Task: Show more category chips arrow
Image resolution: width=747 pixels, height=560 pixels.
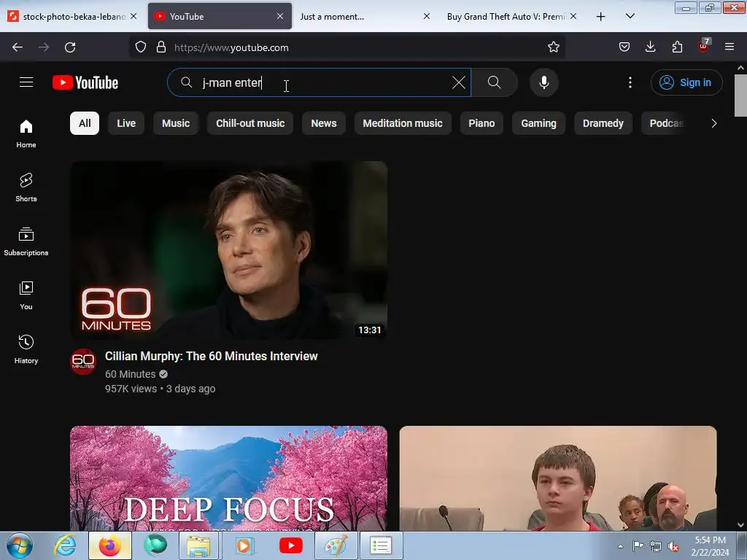Action: click(713, 123)
